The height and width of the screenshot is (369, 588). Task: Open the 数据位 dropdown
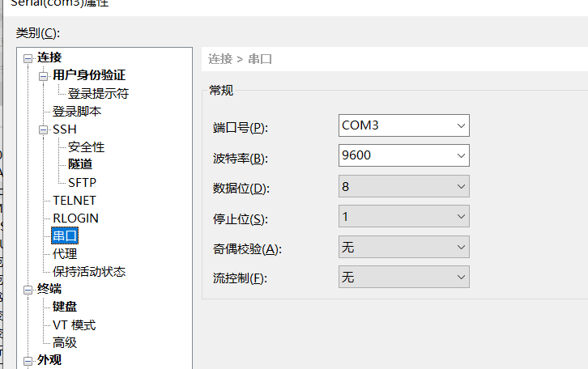pos(461,186)
